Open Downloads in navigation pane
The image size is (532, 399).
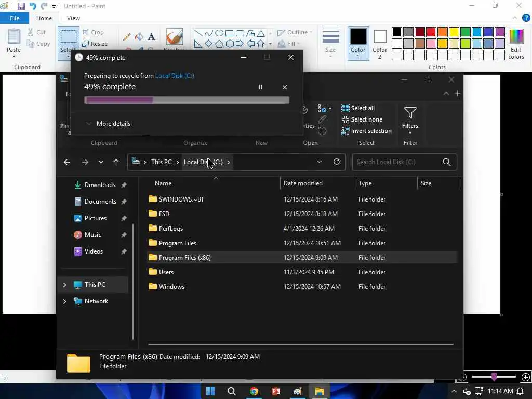[100, 185]
